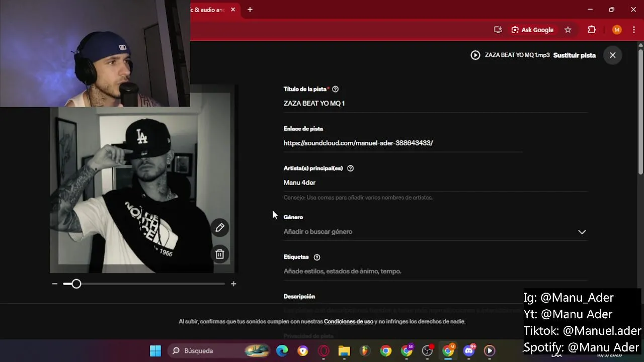
Task: Zoom out artwork with minus icon
Action: [54, 284]
